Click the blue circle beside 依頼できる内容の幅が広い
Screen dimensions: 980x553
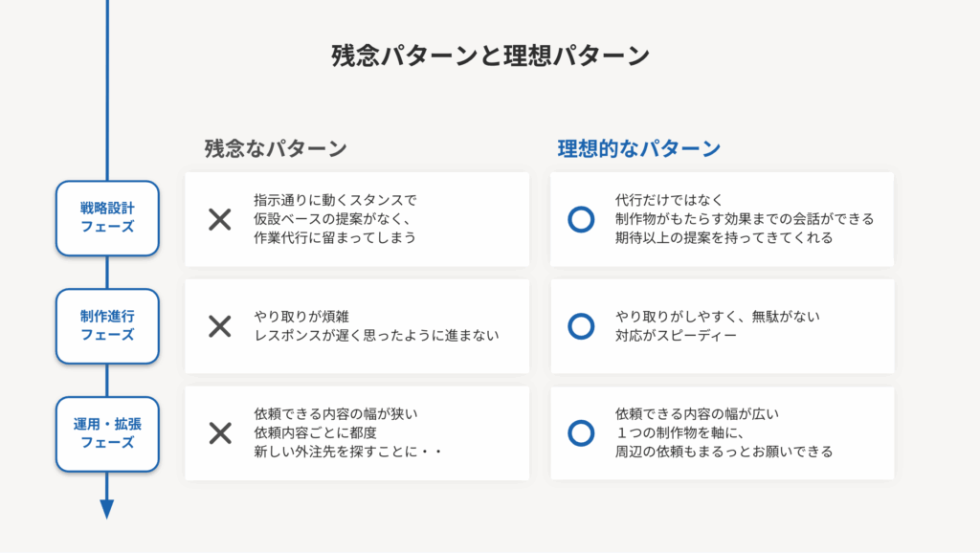(581, 433)
